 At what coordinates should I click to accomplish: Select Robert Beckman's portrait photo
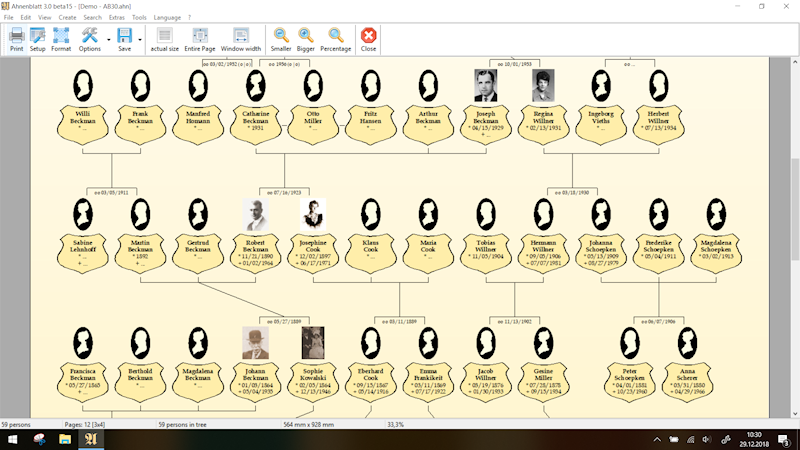pos(255,214)
